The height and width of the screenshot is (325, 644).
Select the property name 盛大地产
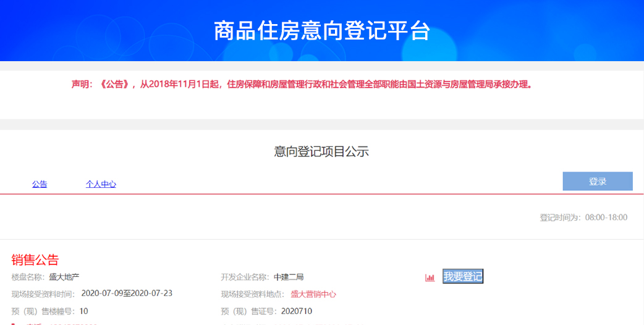pyautogui.click(x=64, y=277)
